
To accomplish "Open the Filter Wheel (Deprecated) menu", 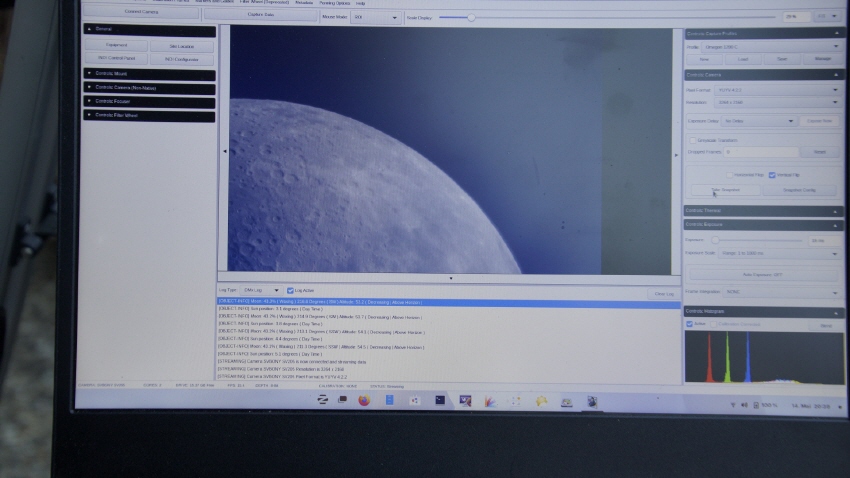I will point(264,2).
